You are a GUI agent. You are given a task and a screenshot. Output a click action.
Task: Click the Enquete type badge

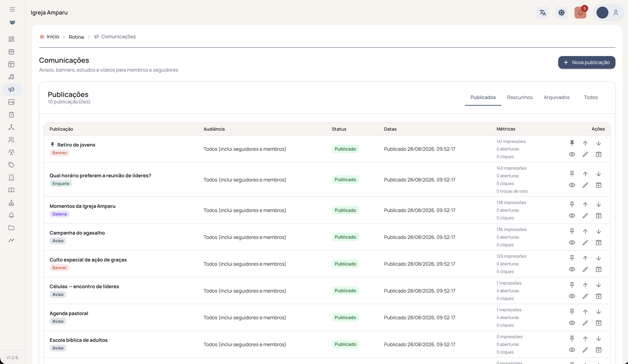click(x=61, y=184)
